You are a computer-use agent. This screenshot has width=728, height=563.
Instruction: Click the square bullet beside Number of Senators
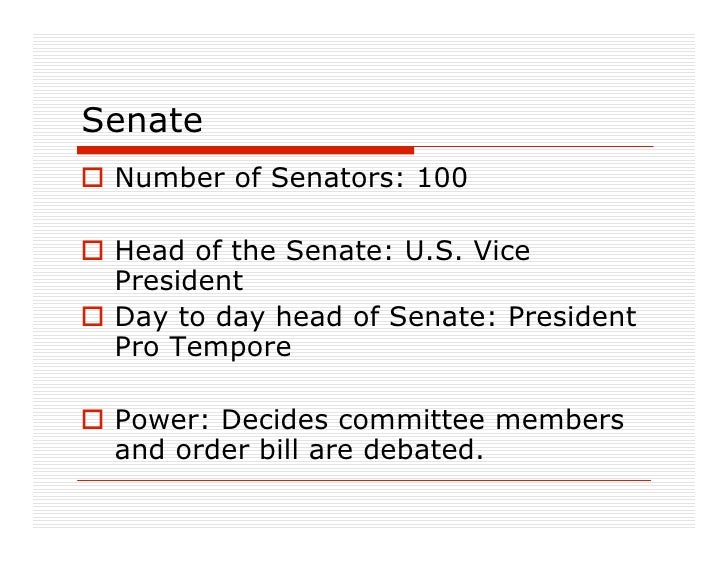[x=93, y=180]
